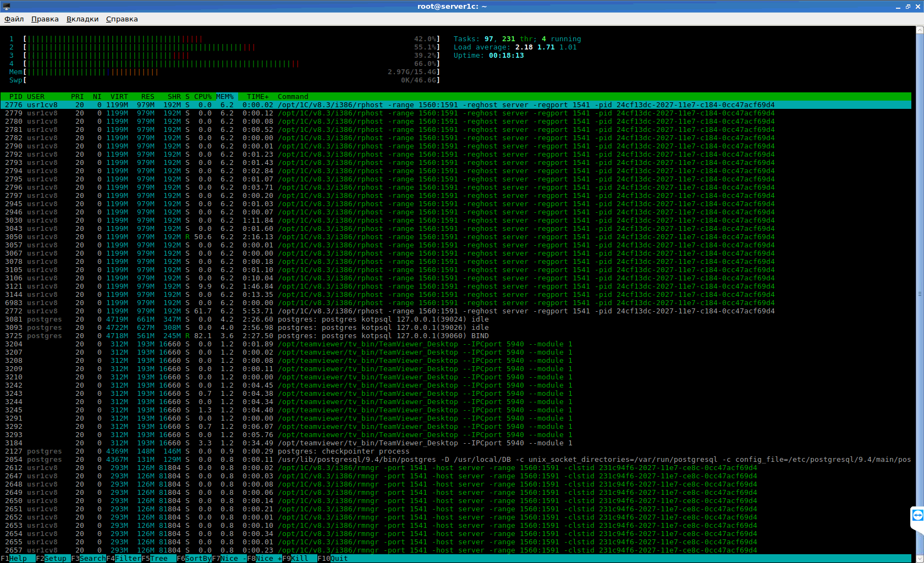Select postgres main process PID 2054
The width and height of the screenshot is (924, 563).
455,460
